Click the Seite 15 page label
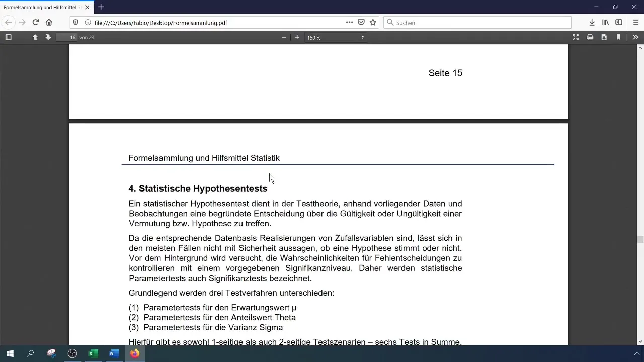 445,73
